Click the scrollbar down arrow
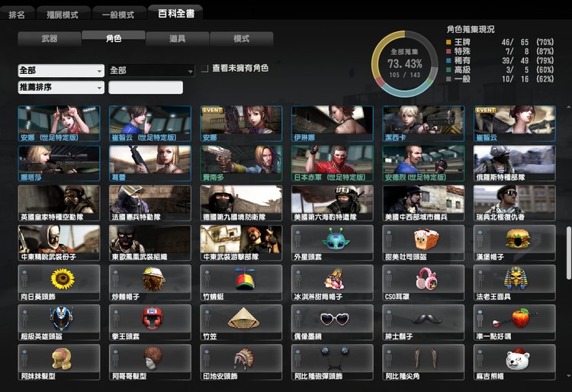The height and width of the screenshot is (392, 572). click(x=568, y=375)
